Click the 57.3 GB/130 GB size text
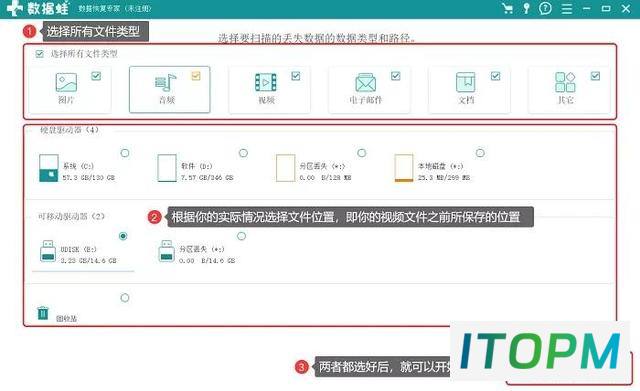The height and width of the screenshot is (391, 640). coord(89,178)
